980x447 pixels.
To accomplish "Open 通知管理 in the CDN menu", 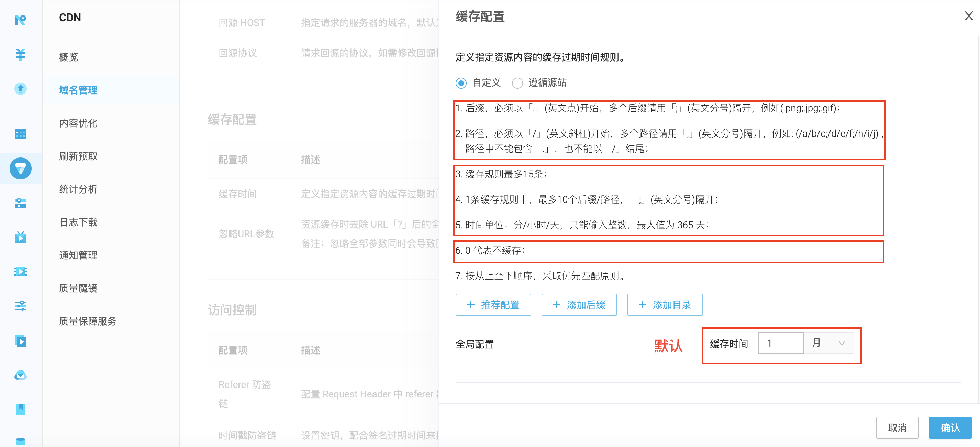I will [78, 255].
